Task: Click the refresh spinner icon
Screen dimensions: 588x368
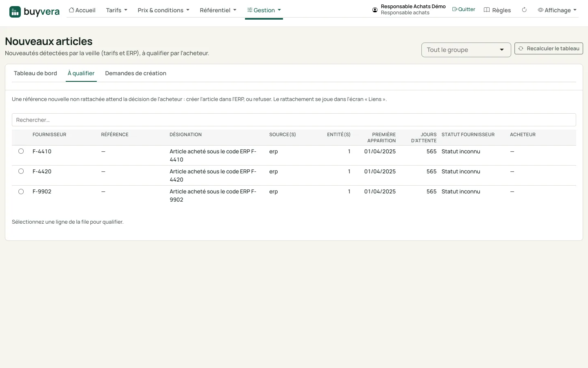Action: [524, 10]
